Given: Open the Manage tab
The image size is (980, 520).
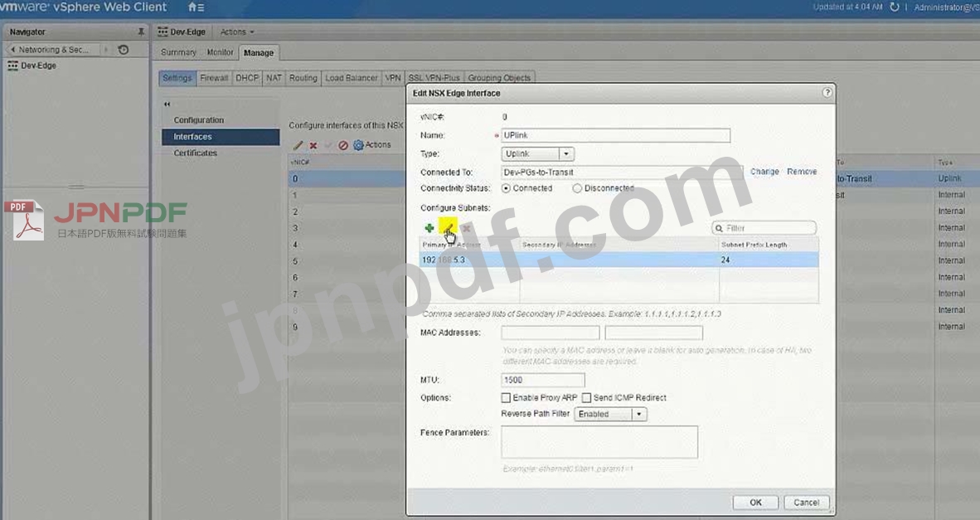Looking at the screenshot, I should click(x=259, y=53).
